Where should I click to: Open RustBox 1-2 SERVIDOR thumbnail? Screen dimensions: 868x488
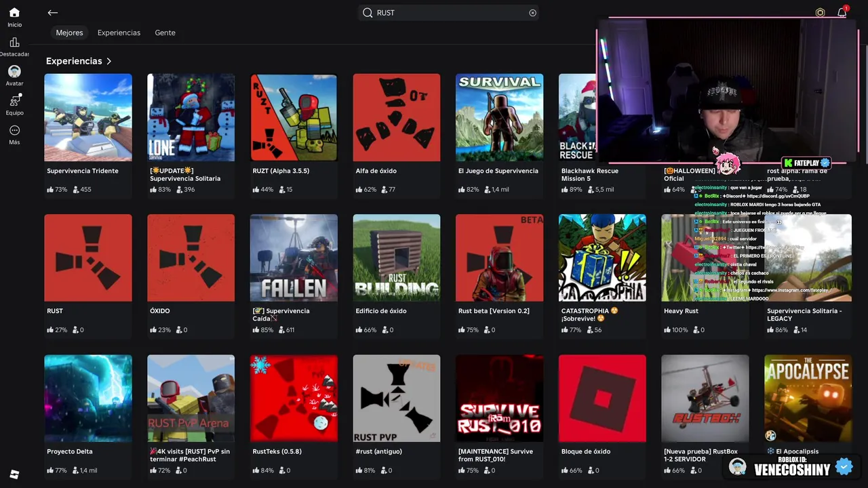click(x=705, y=398)
